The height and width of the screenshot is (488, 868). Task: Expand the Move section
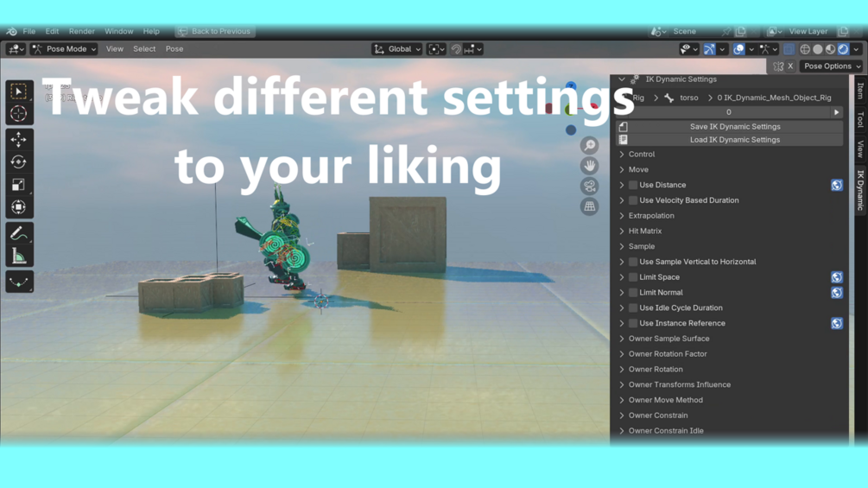point(622,170)
